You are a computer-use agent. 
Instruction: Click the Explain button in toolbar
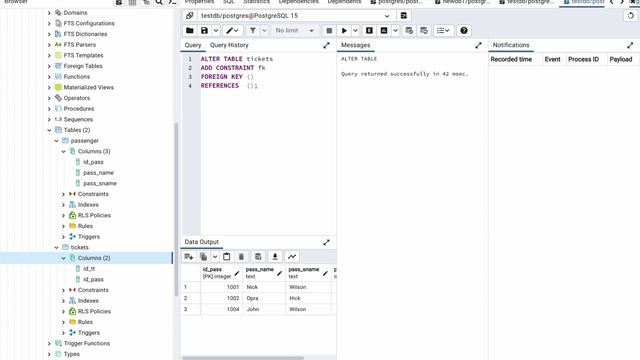(x=369, y=31)
